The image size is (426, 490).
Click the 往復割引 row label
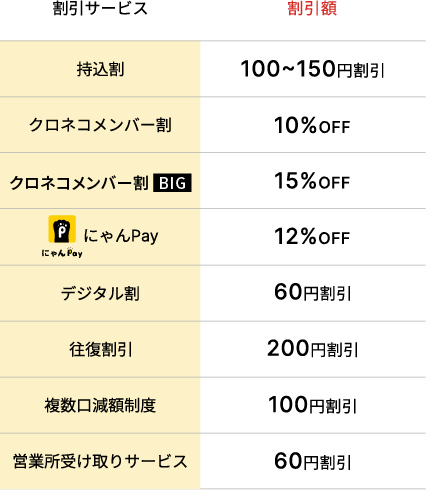pos(101,349)
